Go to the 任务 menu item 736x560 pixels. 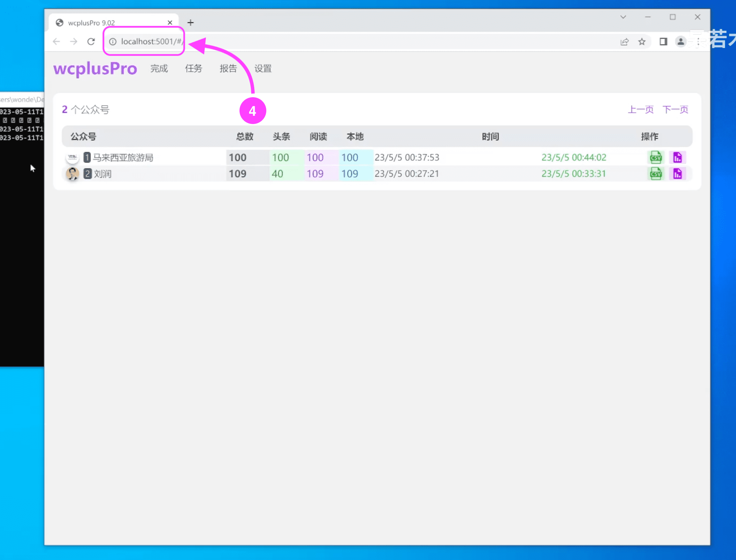click(193, 68)
